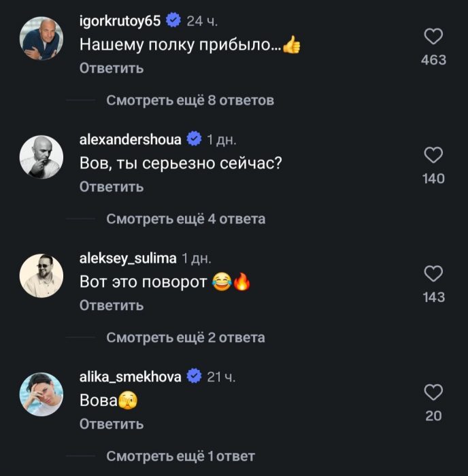Like alexandershoua's comment with the heart

click(433, 156)
